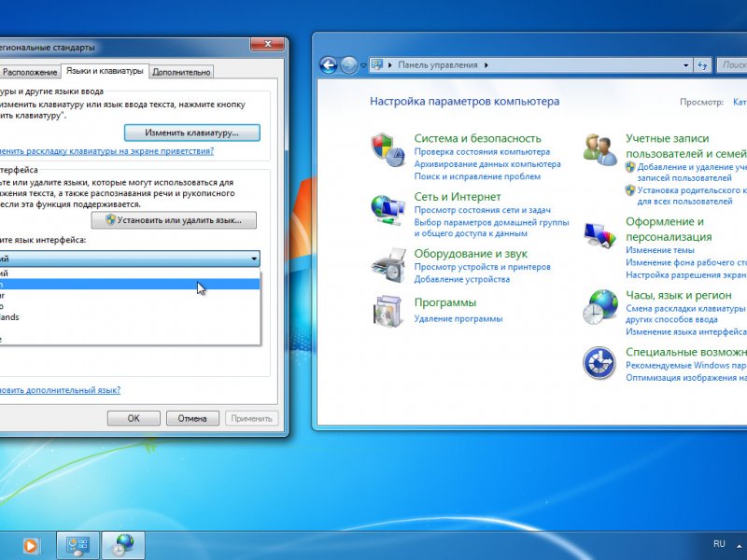This screenshot has height=560, width=747.
Task: Open Изменение темы link
Action: coord(660,250)
